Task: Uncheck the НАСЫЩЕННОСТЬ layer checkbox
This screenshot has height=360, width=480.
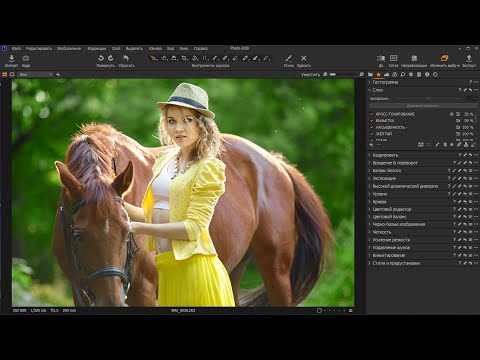Action: tap(372, 127)
